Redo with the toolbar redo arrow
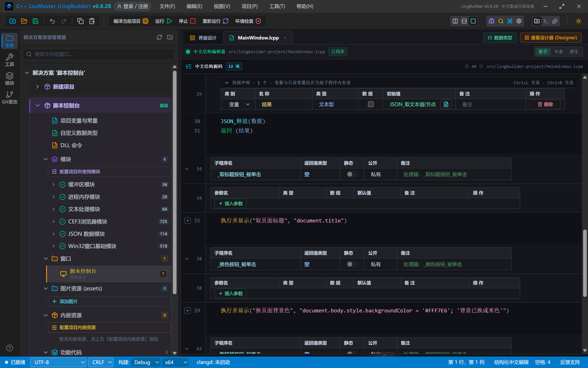The height and width of the screenshot is (368, 588). coord(64,21)
